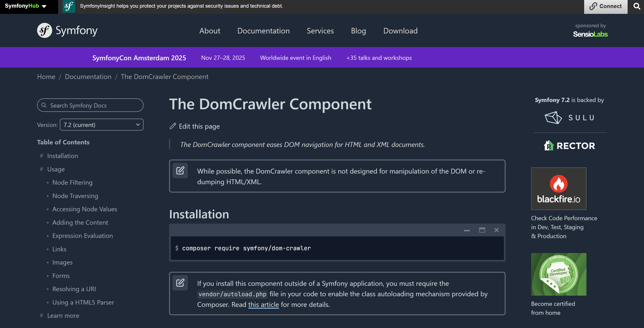Open the Version 7.2 (current) dropdown
This screenshot has height=328, width=644.
coord(102,125)
